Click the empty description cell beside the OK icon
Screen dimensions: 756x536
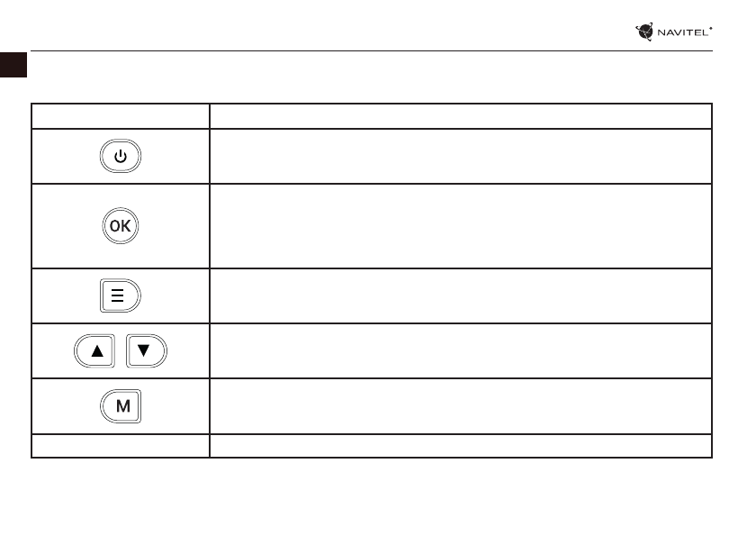pyautogui.click(x=460, y=226)
